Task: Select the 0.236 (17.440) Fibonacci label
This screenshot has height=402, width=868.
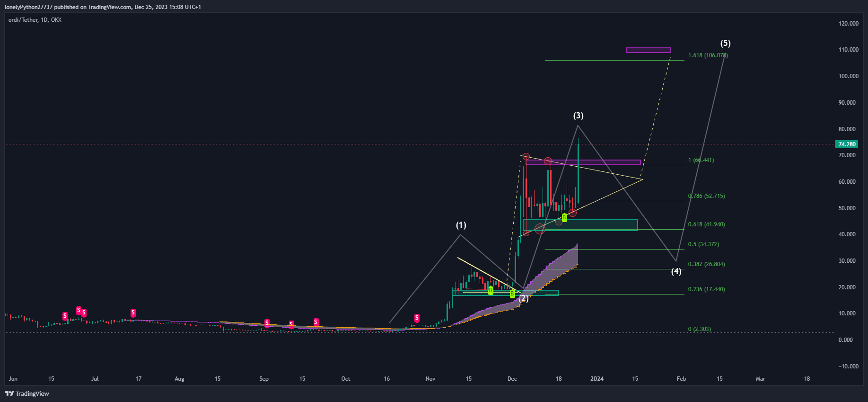Action: pyautogui.click(x=706, y=289)
